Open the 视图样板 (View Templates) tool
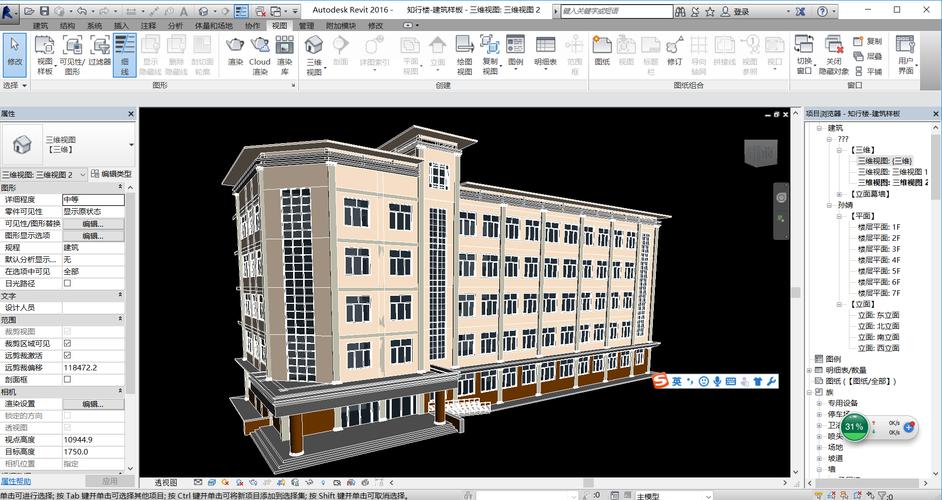942x500 pixels. [45, 55]
